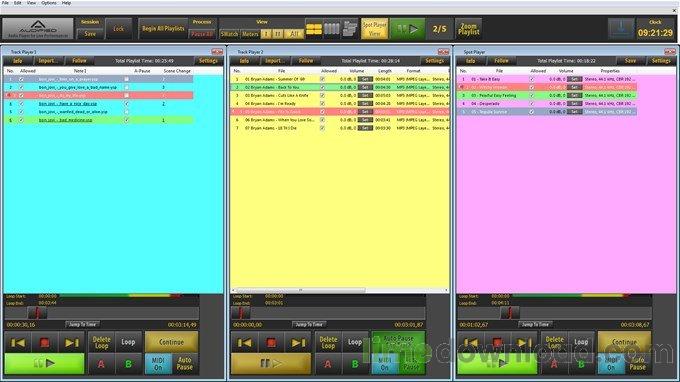680x382 pixels.
Task: Open the Help menu
Action: [66, 3]
